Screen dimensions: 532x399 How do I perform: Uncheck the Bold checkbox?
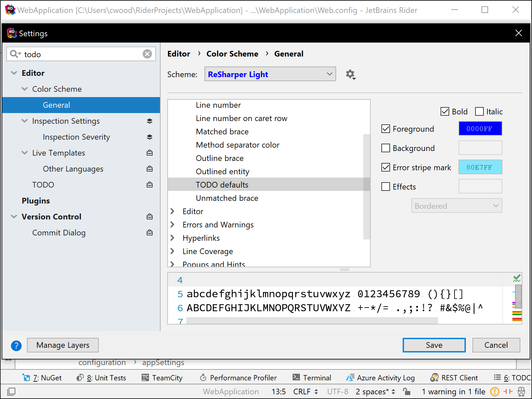point(445,111)
